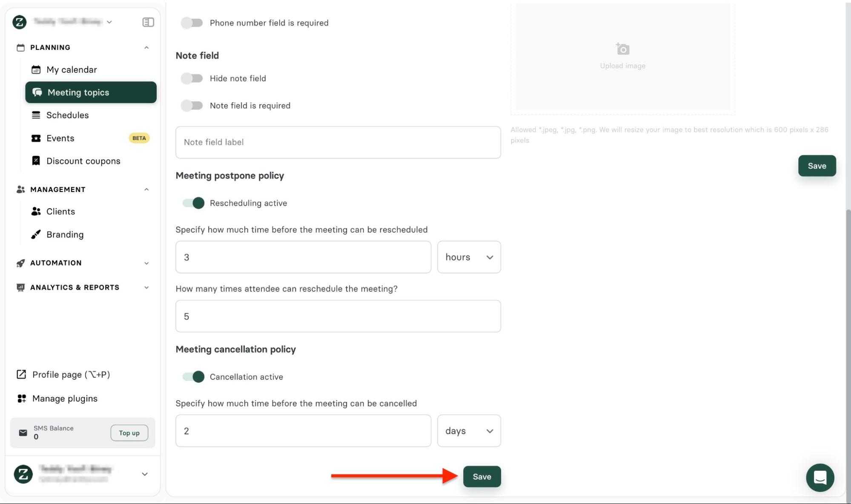851x504 pixels.
Task: Disable the Rescheduling active toggle
Action: pos(194,203)
